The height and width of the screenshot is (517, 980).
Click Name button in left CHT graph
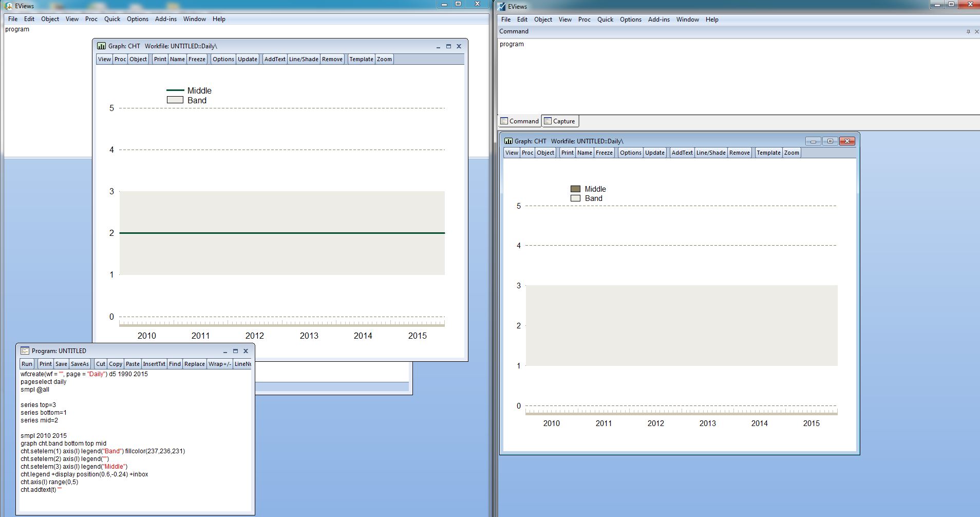pos(177,59)
